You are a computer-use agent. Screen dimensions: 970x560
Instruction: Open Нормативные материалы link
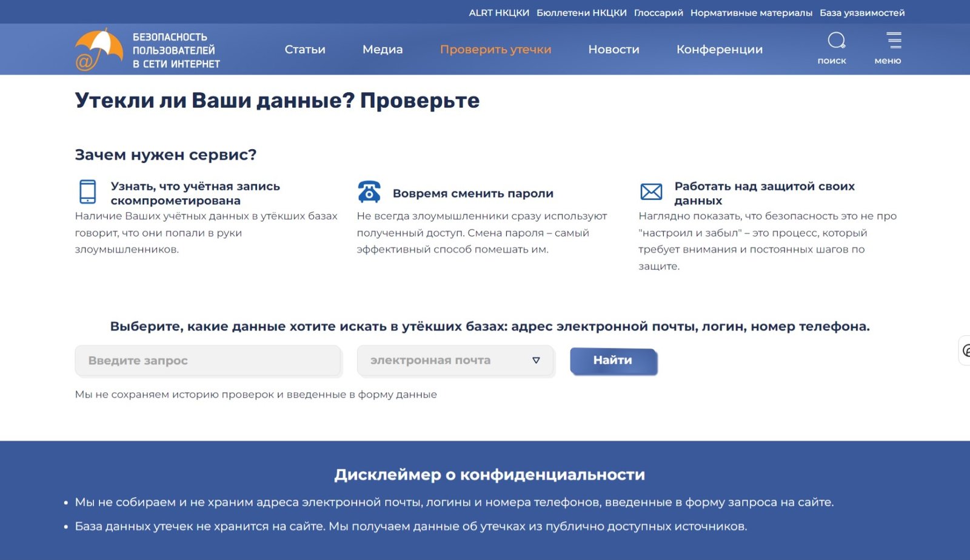coord(751,13)
